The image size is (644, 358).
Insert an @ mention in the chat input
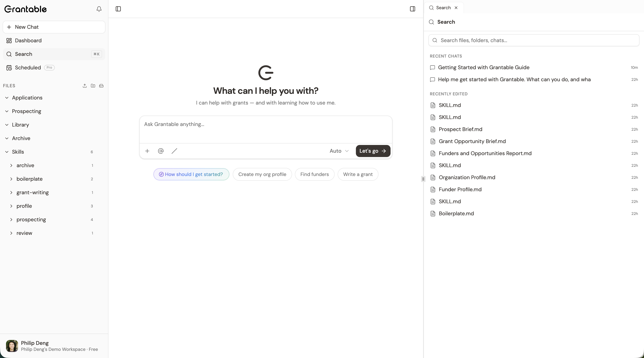161,151
